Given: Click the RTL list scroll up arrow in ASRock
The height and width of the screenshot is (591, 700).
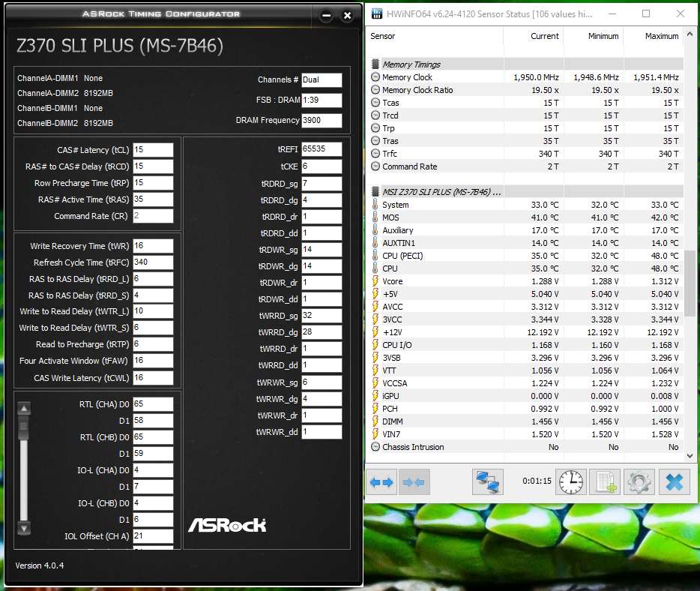Looking at the screenshot, I should pyautogui.click(x=24, y=408).
